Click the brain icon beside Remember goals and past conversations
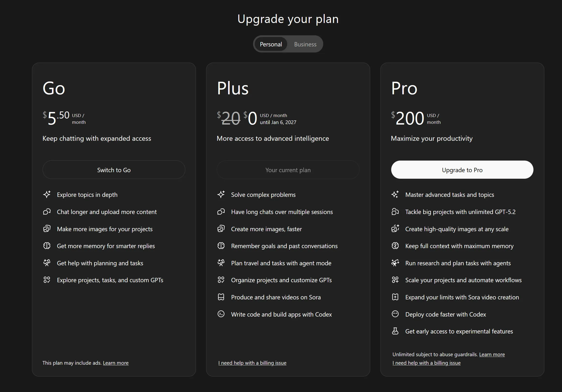Screen dimensions: 562x392 pos(221,246)
